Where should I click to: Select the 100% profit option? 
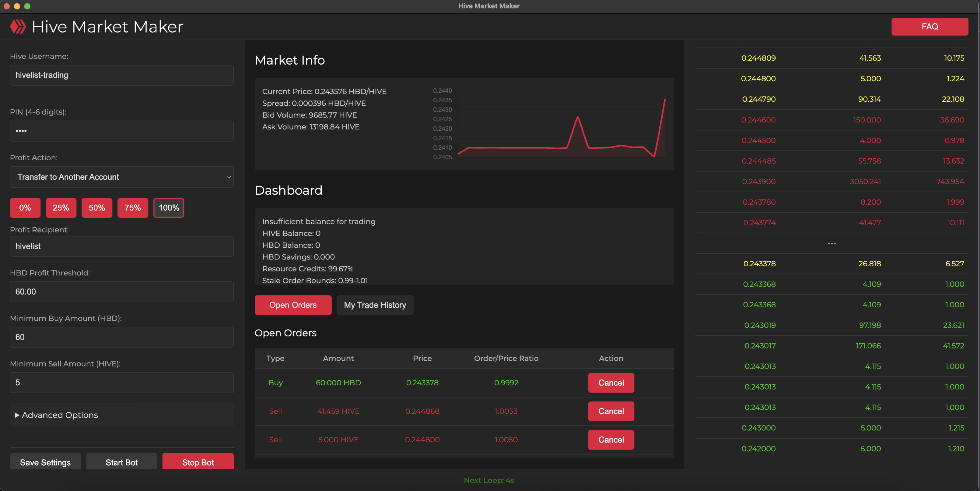coord(169,208)
